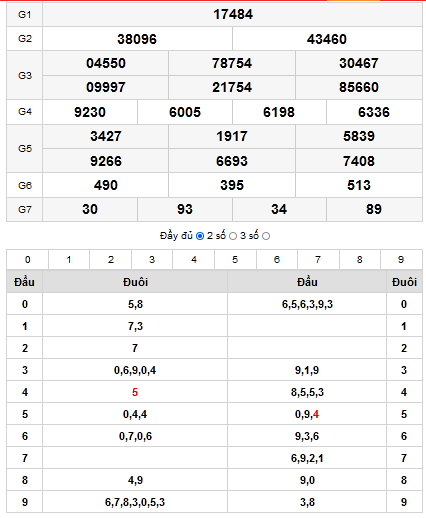Click head values '8,5,5,3' in row 4
The height and width of the screenshot is (518, 426).
(307, 392)
